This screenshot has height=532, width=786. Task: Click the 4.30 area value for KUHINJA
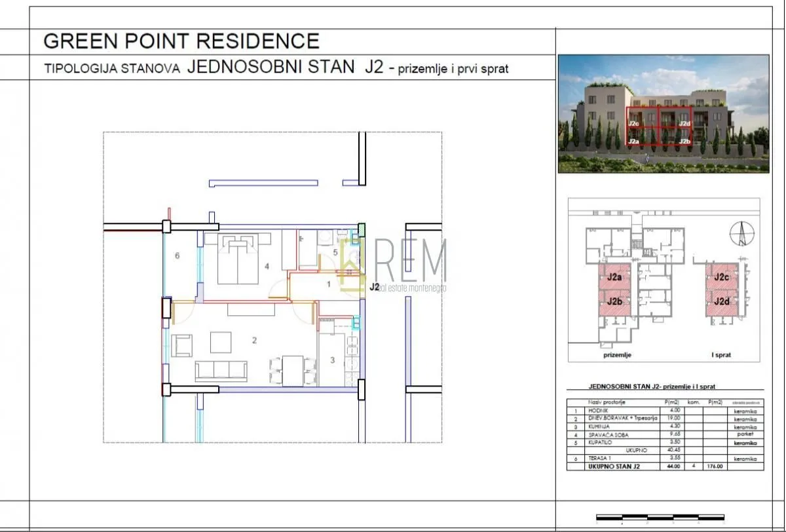tap(675, 427)
